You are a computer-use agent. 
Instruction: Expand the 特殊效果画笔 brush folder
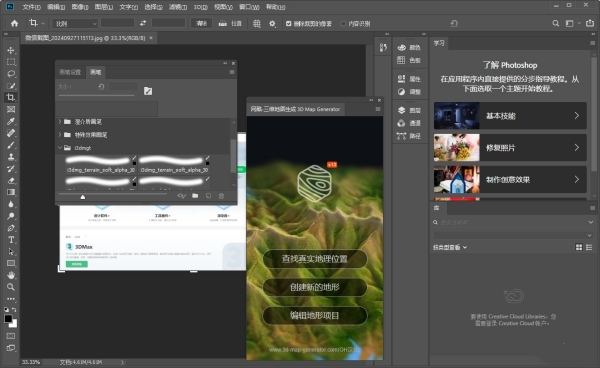point(60,135)
